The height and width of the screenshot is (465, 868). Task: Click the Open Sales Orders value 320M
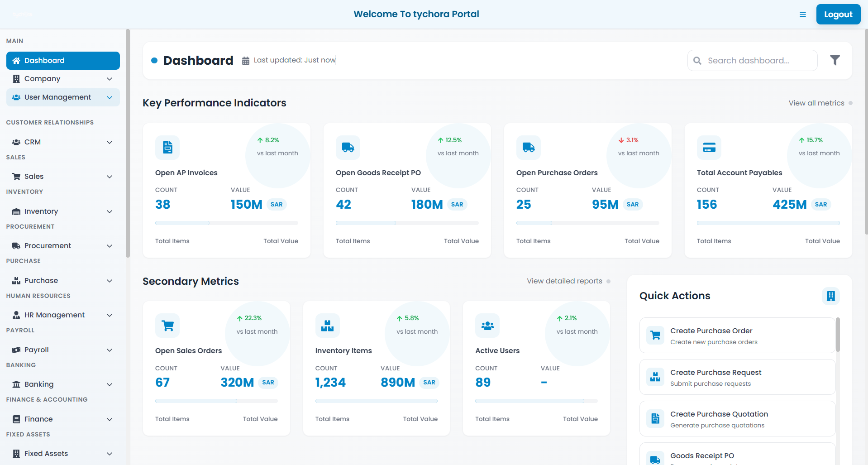pyautogui.click(x=237, y=383)
